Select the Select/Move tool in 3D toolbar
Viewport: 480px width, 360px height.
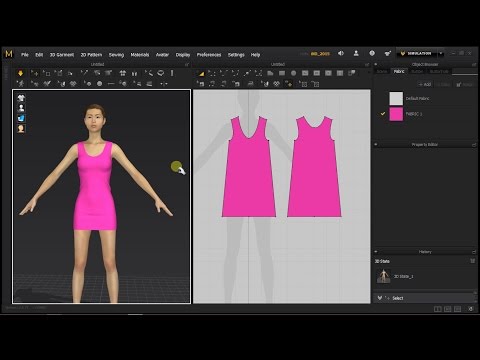pos(34,73)
